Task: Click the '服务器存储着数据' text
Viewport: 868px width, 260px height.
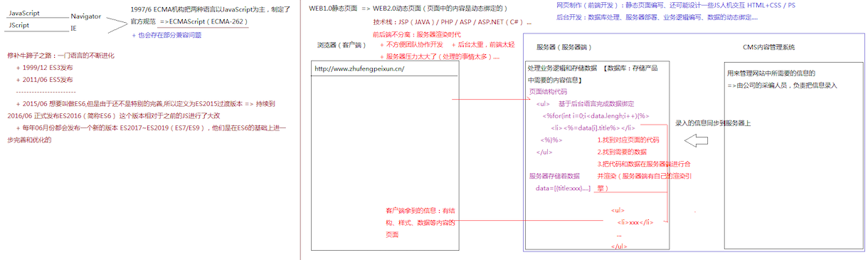Action: point(554,175)
